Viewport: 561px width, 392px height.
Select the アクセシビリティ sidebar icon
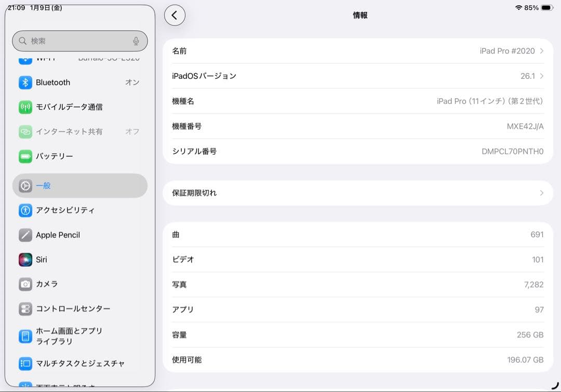[x=25, y=210]
